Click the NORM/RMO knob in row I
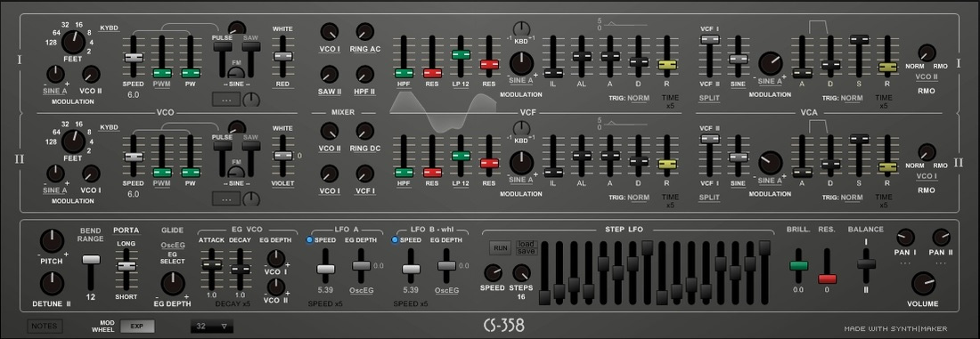This screenshot has height=339, width=980. [x=927, y=53]
